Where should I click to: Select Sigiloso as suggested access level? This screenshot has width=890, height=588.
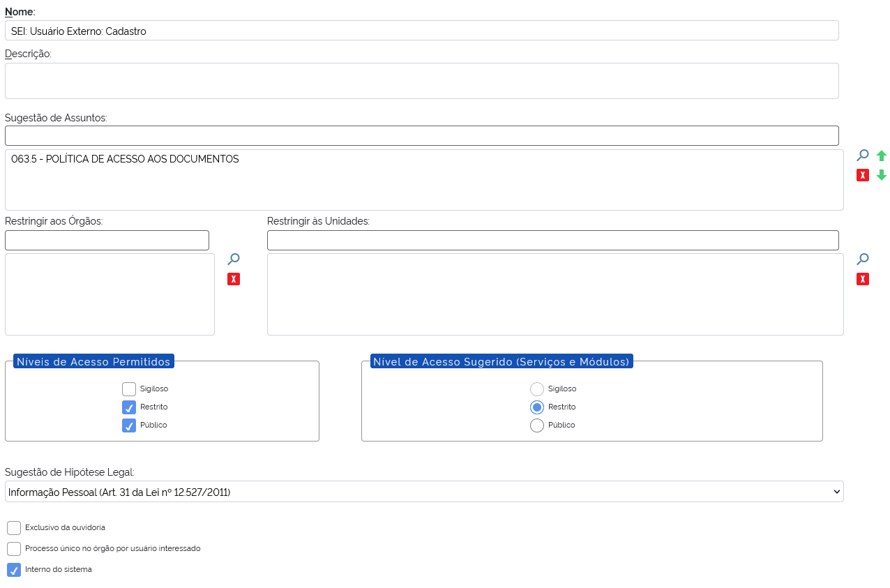pyautogui.click(x=537, y=389)
